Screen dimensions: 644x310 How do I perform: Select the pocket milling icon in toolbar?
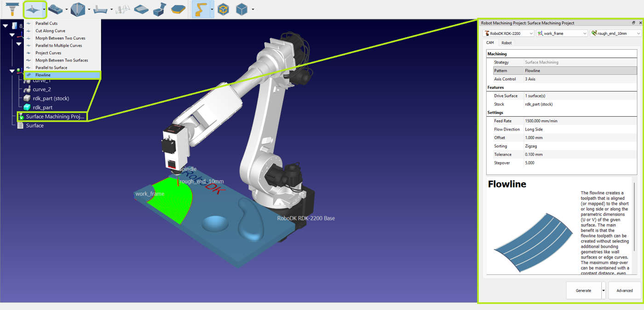55,9
